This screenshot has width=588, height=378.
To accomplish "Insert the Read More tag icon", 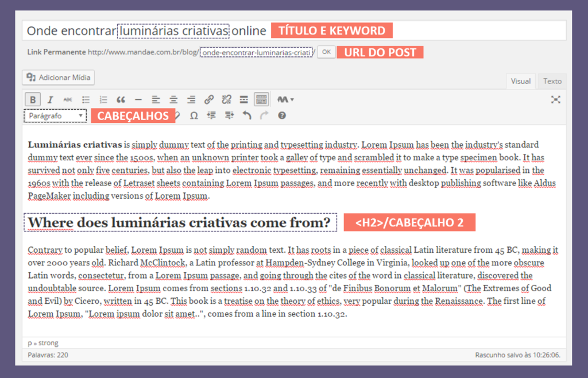I will coord(243,99).
